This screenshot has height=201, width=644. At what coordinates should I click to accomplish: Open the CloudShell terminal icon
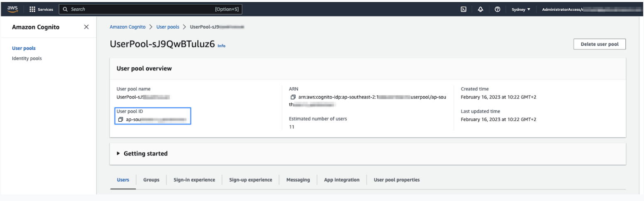coord(464,9)
